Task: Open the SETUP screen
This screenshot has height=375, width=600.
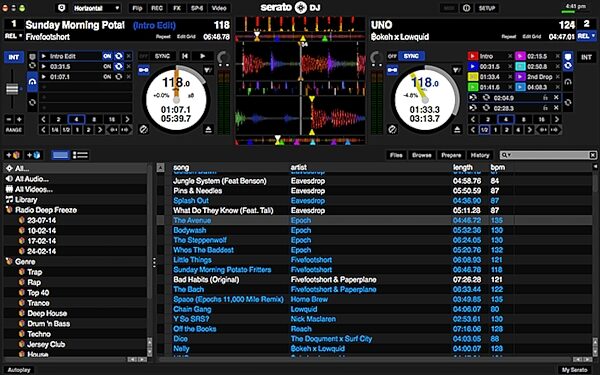Action: click(x=487, y=8)
